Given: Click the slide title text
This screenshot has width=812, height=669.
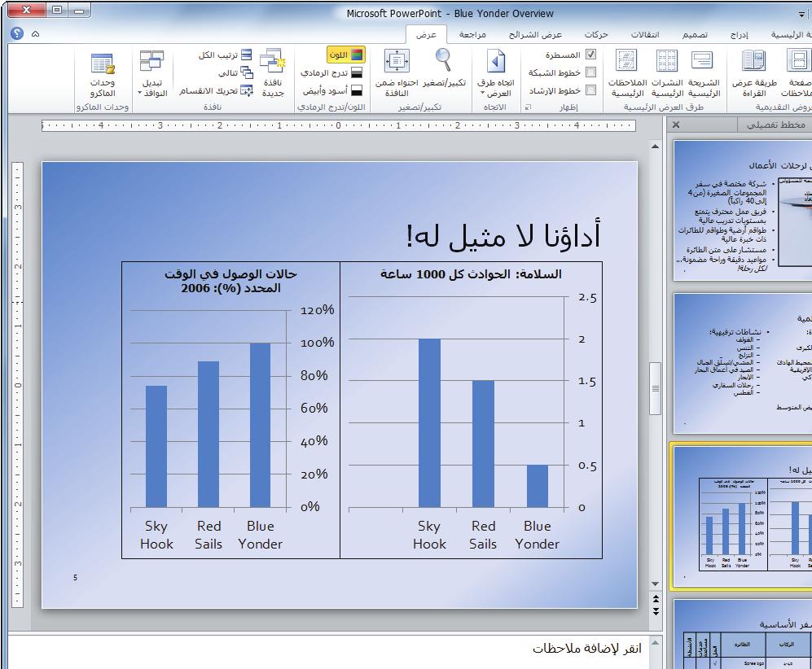Looking at the screenshot, I should (x=503, y=236).
